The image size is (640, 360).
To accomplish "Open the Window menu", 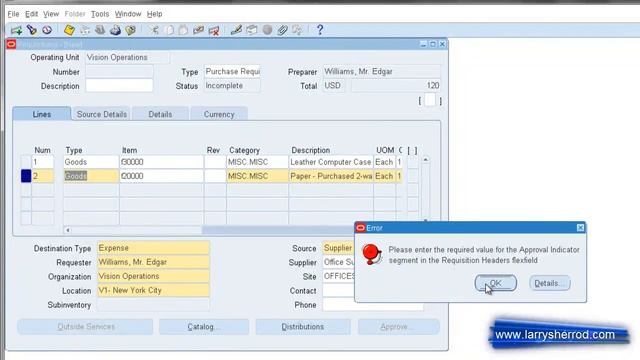I will click(x=128, y=14).
